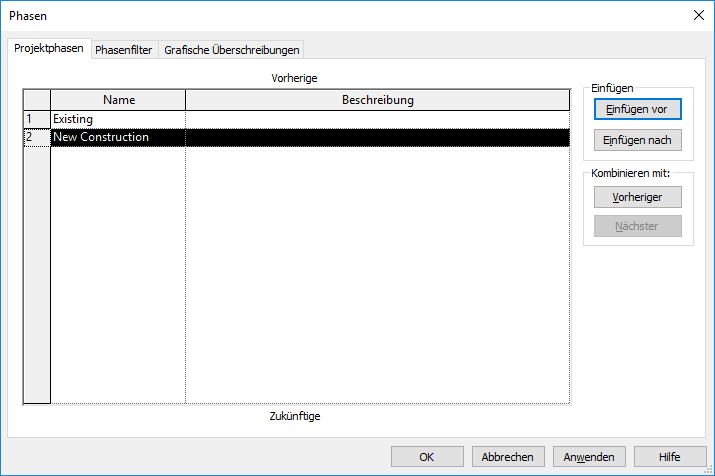Image resolution: width=715 pixels, height=476 pixels.
Task: Switch to the Projektphasen tab
Action: [49, 48]
